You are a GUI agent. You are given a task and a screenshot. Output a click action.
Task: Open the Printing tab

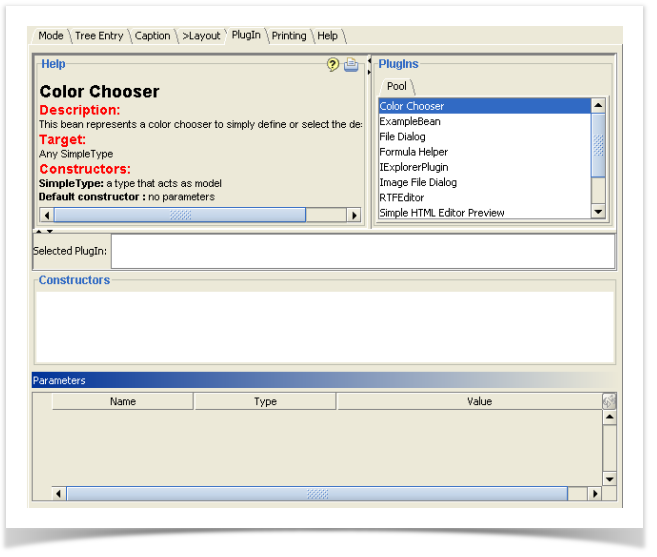click(289, 36)
